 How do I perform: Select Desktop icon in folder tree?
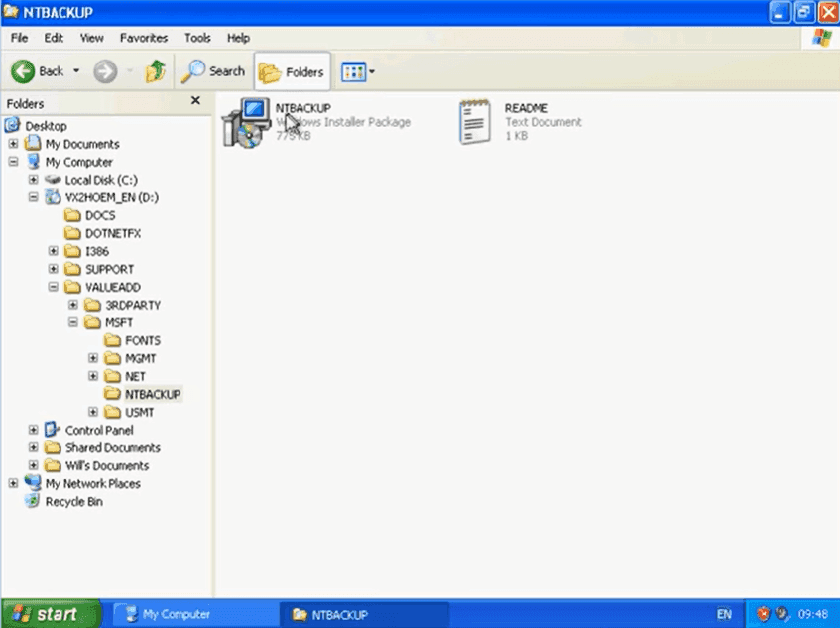tap(12, 125)
